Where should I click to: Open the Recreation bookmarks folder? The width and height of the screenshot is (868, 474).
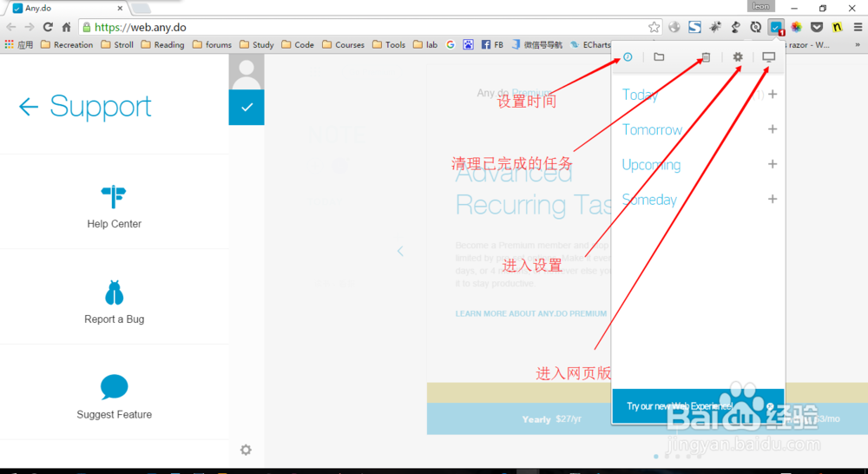tap(67, 45)
